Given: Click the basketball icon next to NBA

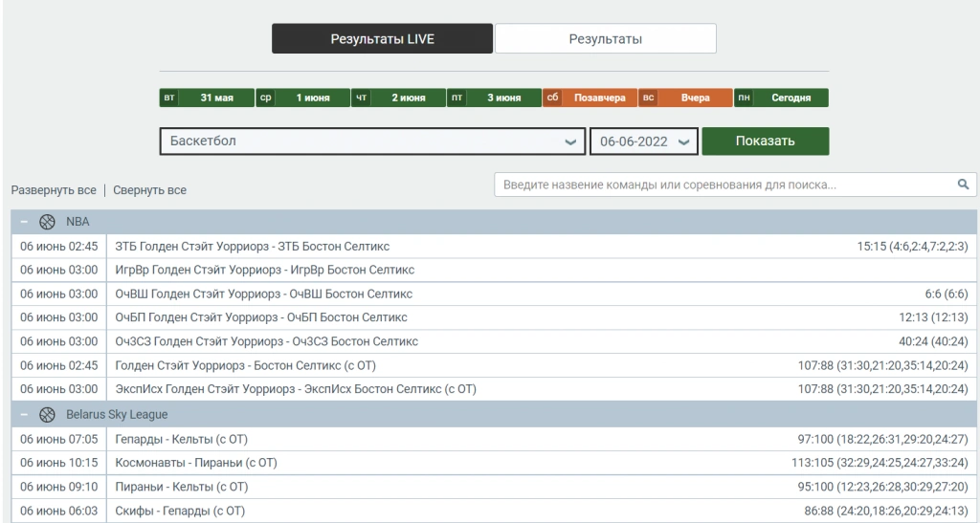Looking at the screenshot, I should coord(47,222).
